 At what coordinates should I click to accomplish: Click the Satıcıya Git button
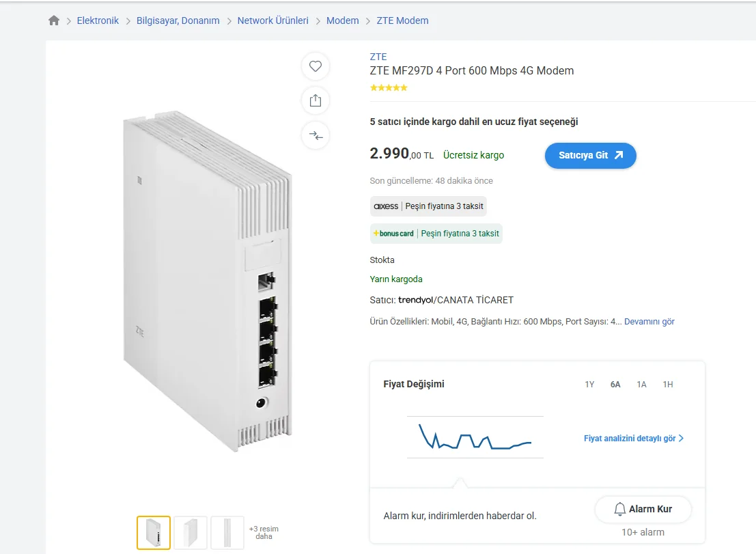pos(590,155)
